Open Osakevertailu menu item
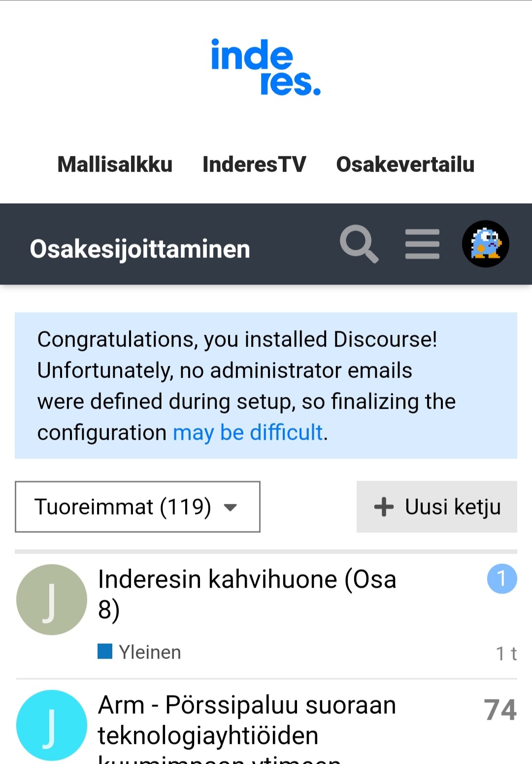The height and width of the screenshot is (764, 532). pos(405,165)
